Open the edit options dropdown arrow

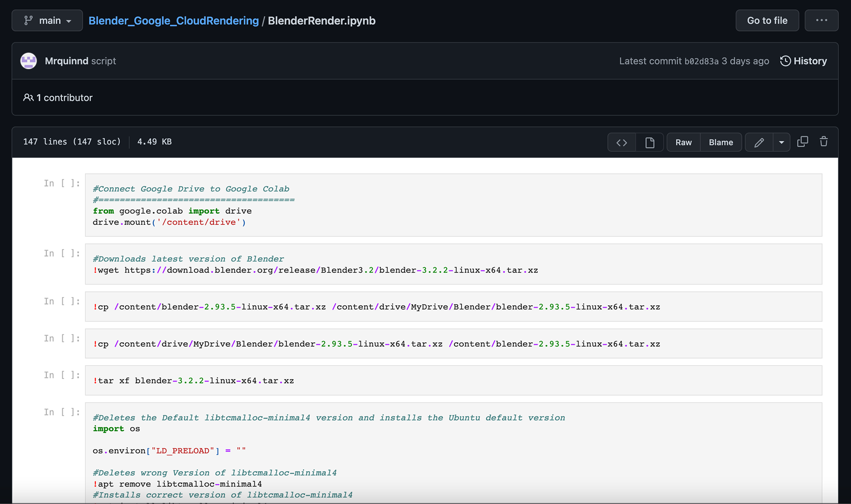pyautogui.click(x=781, y=142)
